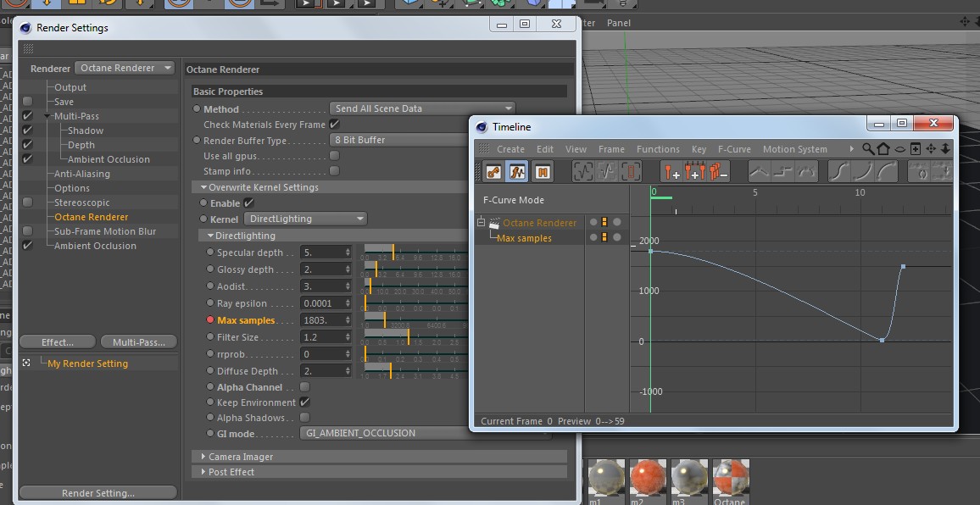Screen dimensions: 980x505
Task: Click the Render Setting... button
Action: pyautogui.click(x=98, y=492)
